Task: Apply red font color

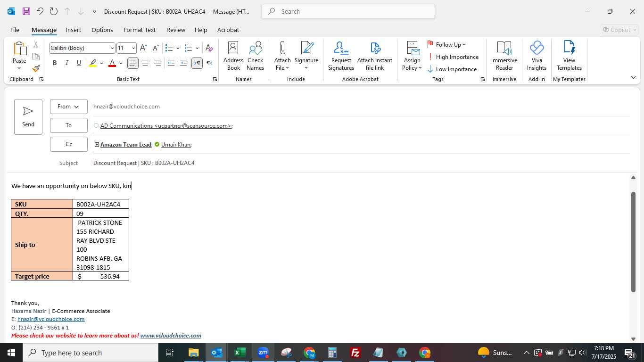Action: point(112,63)
